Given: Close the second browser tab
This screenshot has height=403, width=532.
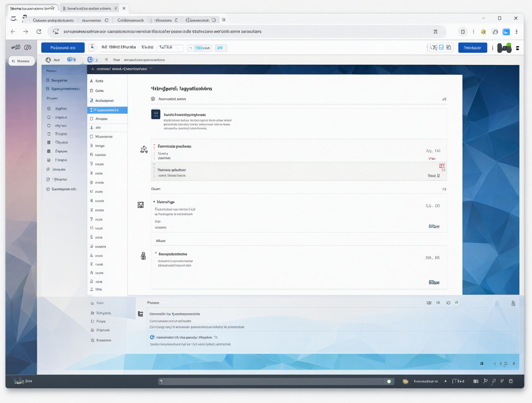Looking at the screenshot, I should coord(124,8).
